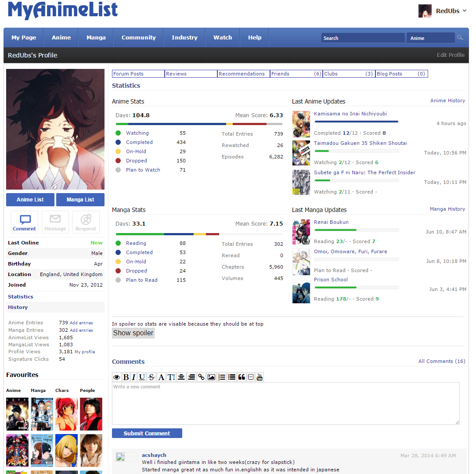Click the Prison School progress bar
Screen dimensions: 476x474
(x=357, y=288)
